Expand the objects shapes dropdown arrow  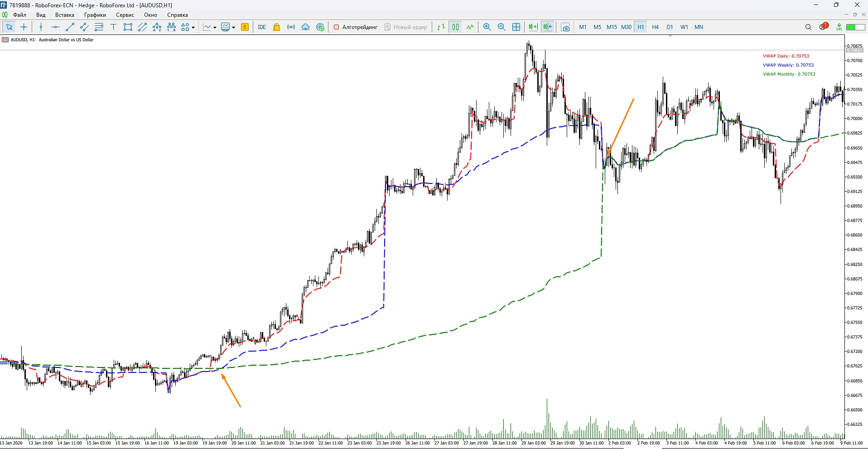click(193, 28)
